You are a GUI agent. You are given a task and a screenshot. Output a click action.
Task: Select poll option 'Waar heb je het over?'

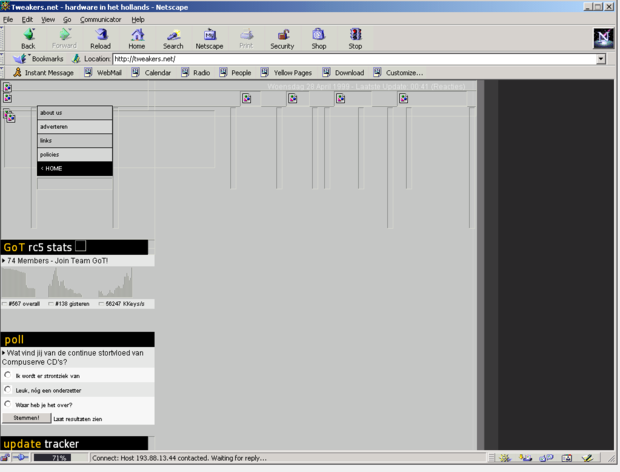click(x=8, y=404)
